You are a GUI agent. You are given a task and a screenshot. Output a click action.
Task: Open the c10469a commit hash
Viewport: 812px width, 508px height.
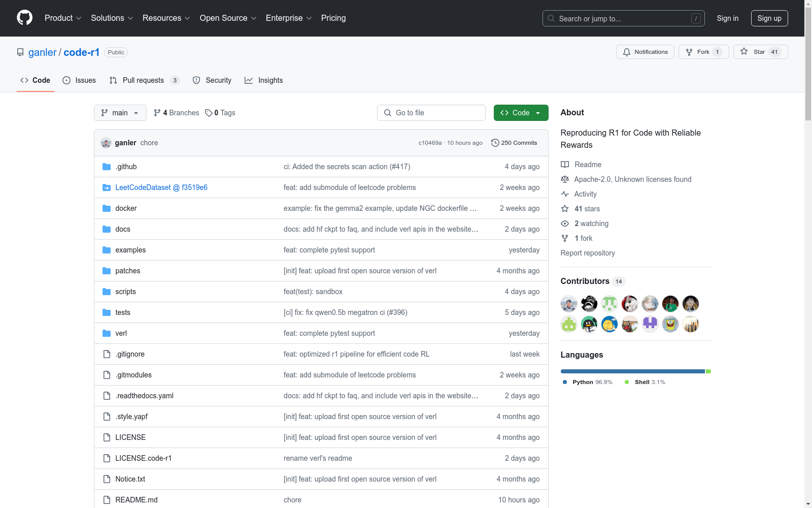pos(430,143)
